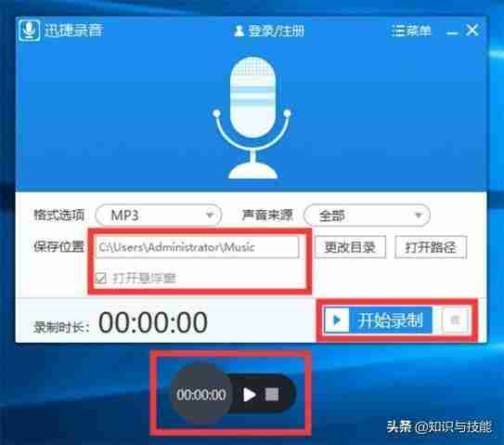504x445 pixels.
Task: Open the 格式选项 MP3 format dropdown
Action: pos(159,215)
